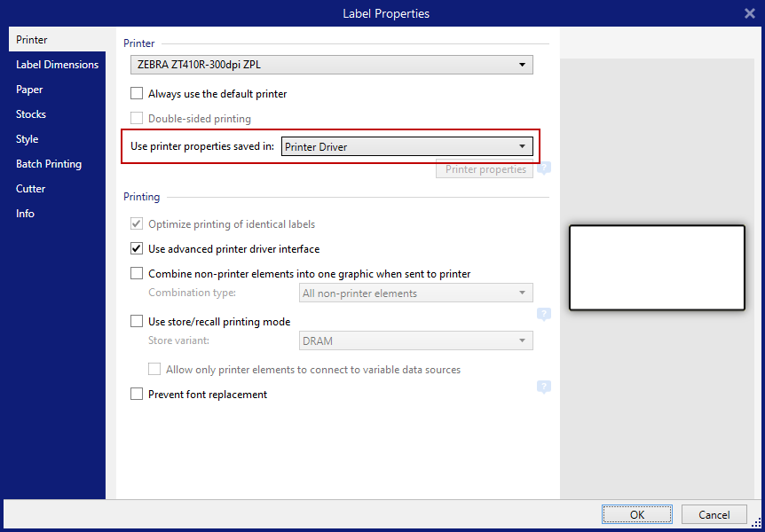
Task: Switch to the Label Dimensions section
Action: click(x=57, y=64)
